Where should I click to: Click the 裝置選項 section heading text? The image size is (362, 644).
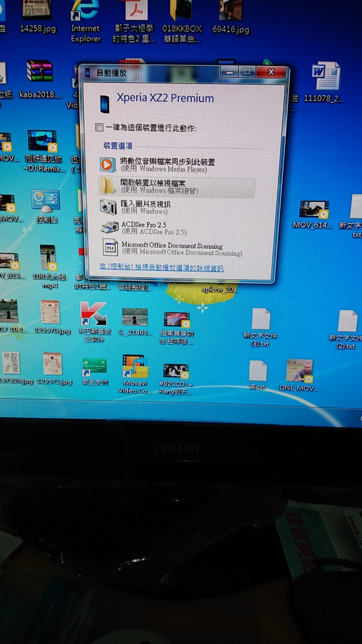[118, 146]
